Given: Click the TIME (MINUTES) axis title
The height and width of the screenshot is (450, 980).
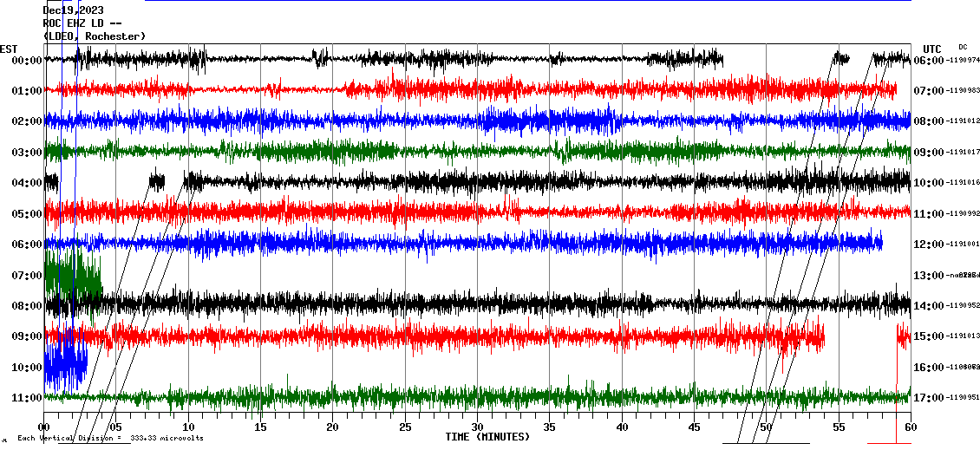Looking at the screenshot, I should pos(487,437).
